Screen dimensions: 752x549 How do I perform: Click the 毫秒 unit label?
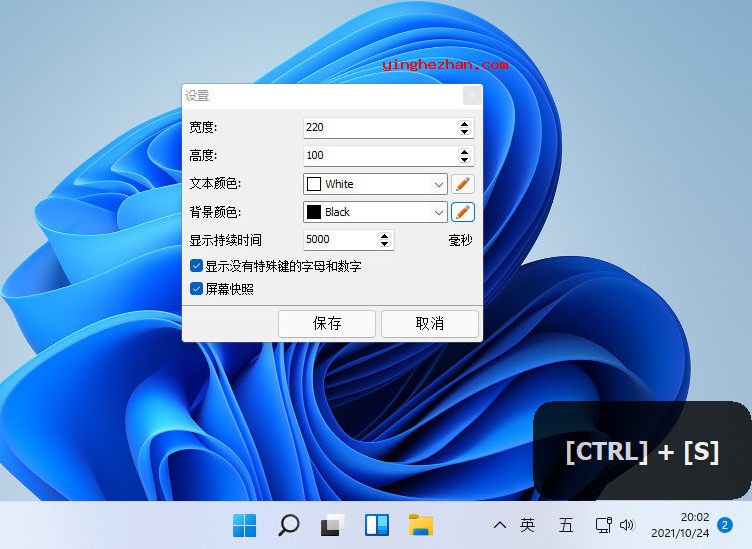click(460, 240)
